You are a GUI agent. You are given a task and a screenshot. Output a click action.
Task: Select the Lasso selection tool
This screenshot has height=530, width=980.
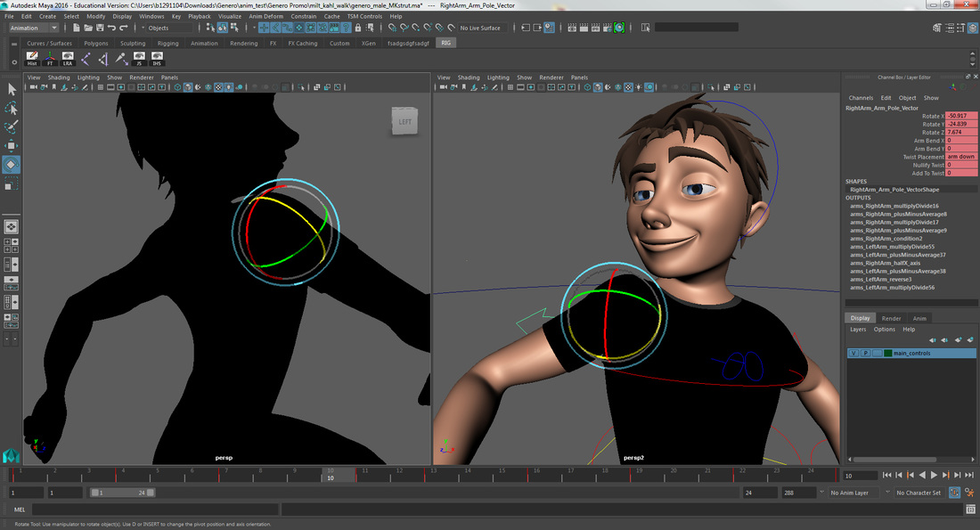12,109
